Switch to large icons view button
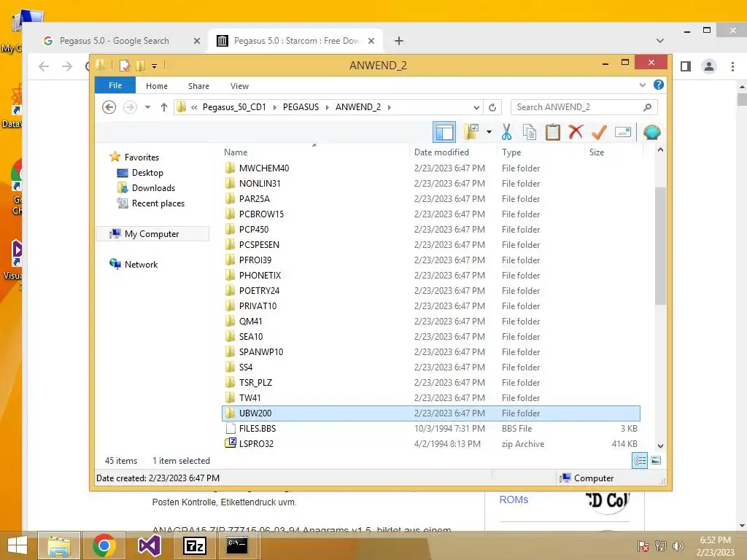This screenshot has width=747, height=560. 656,461
